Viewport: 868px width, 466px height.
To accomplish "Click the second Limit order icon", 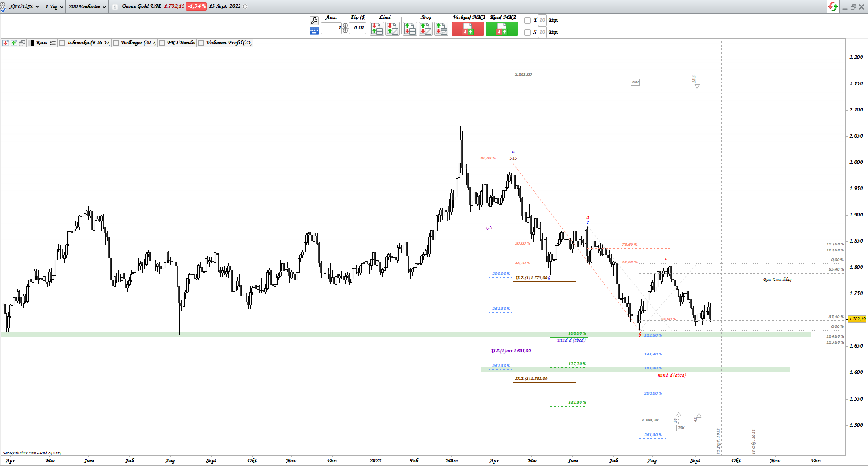I will (x=392, y=29).
